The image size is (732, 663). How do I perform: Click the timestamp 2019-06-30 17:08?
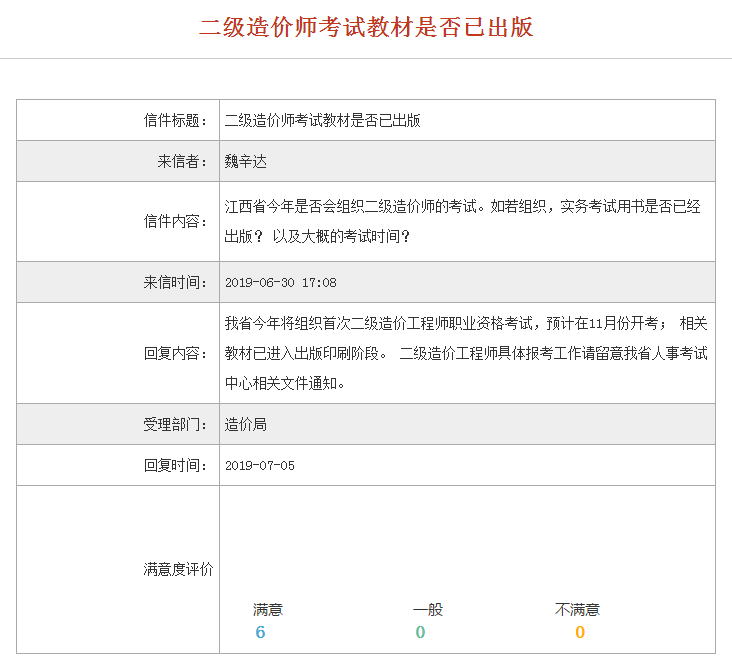281,283
